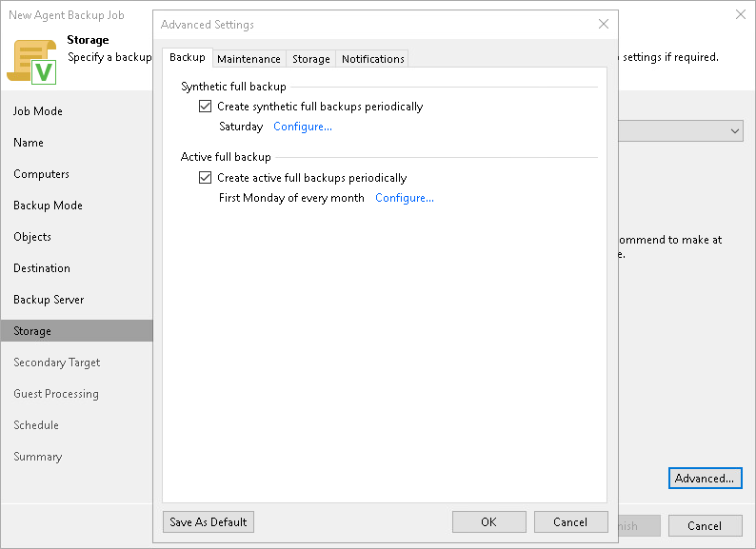Click the Veeam scroll wizard icon
The image size is (756, 549).
point(31,62)
